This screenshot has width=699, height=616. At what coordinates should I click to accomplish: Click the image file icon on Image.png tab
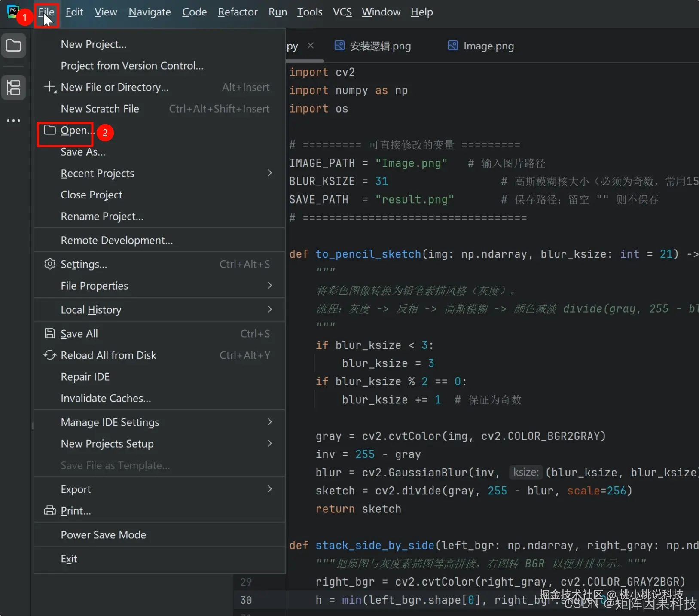(453, 46)
